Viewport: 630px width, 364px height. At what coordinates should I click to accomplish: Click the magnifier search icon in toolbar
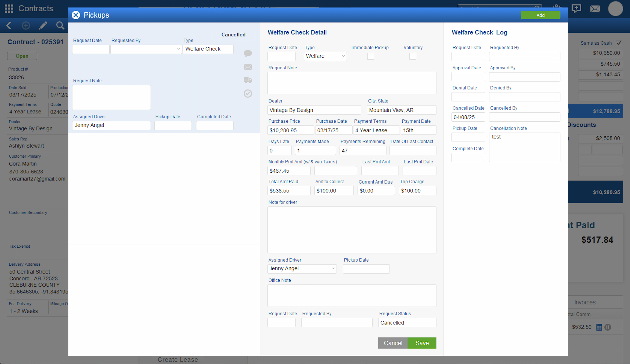point(60,25)
